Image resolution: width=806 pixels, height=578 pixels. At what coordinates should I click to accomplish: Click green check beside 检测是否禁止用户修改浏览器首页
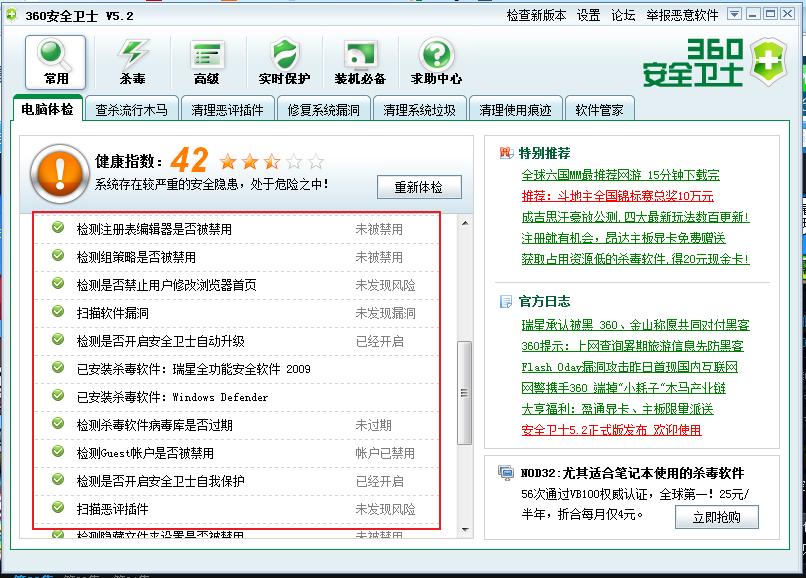click(x=58, y=284)
